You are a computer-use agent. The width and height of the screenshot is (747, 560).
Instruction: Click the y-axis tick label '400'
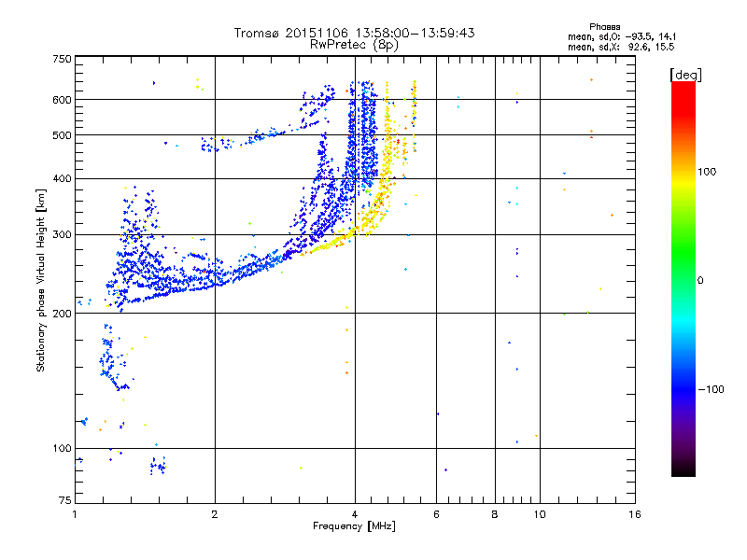click(62, 178)
